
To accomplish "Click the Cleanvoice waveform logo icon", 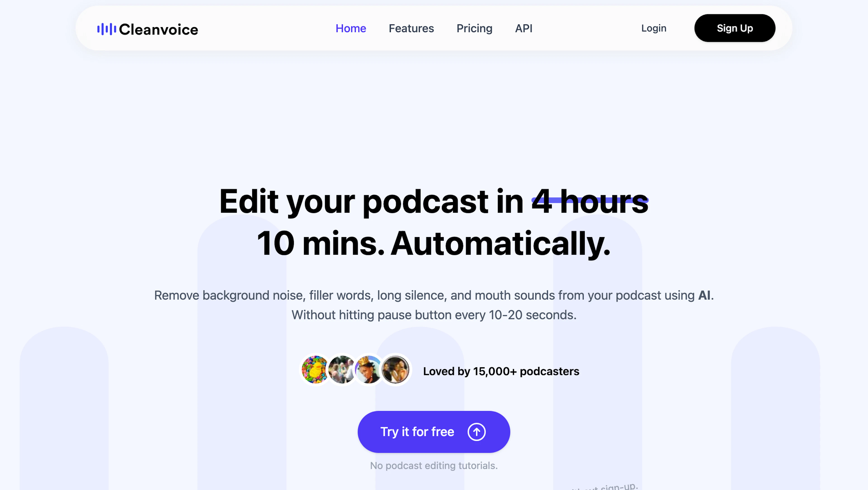I will click(x=106, y=29).
